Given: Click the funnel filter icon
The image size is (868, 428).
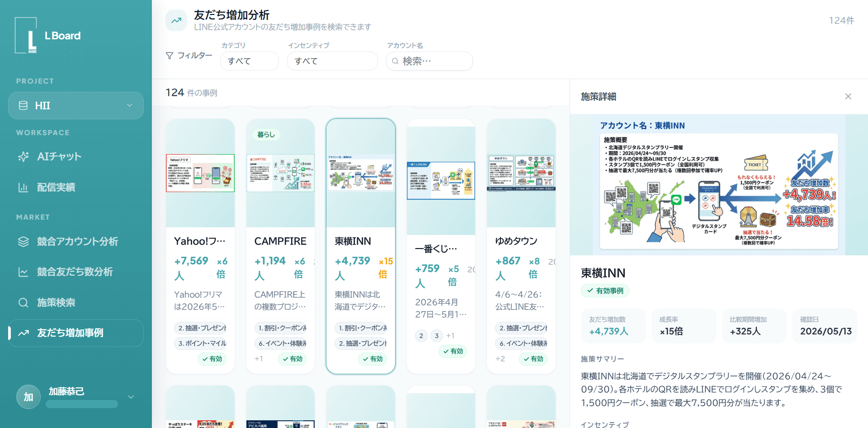Looking at the screenshot, I should (x=170, y=56).
